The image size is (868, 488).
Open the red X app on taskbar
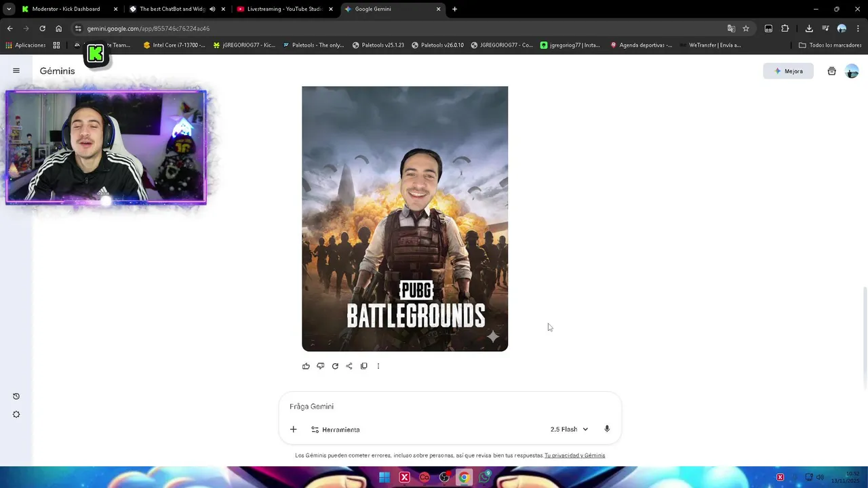pyautogui.click(x=404, y=477)
